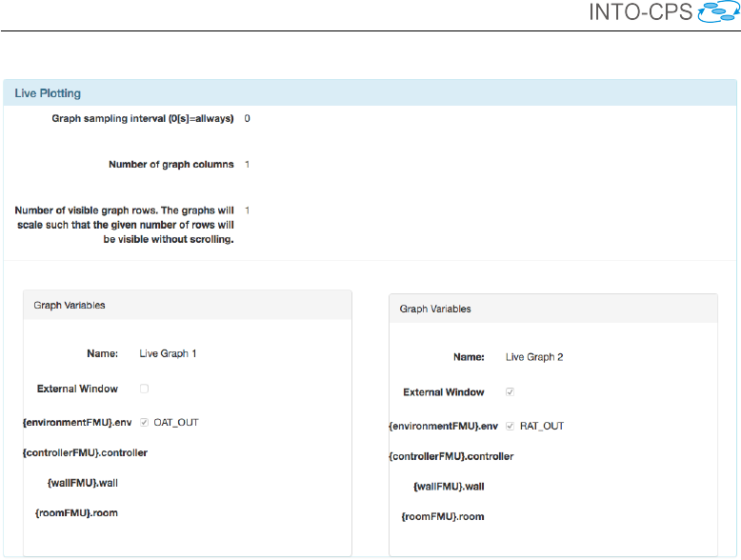Click the RAT_OUT label text
The width and height of the screenshot is (741, 560).
(x=542, y=426)
